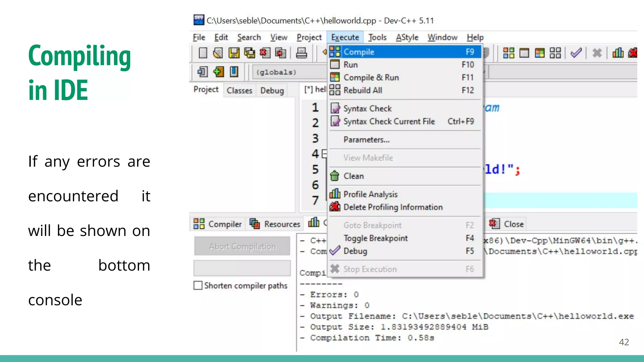Click the Dev-C++ logo in the title bar
The width and height of the screenshot is (644, 362).
pyautogui.click(x=199, y=20)
